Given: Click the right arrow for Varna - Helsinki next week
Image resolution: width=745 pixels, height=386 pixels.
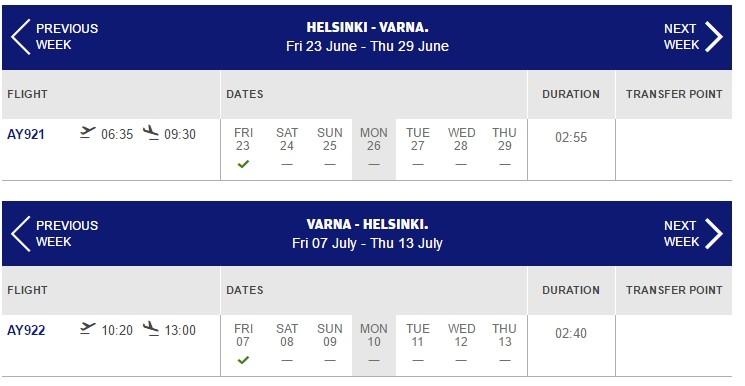Looking at the screenshot, I should (714, 233).
